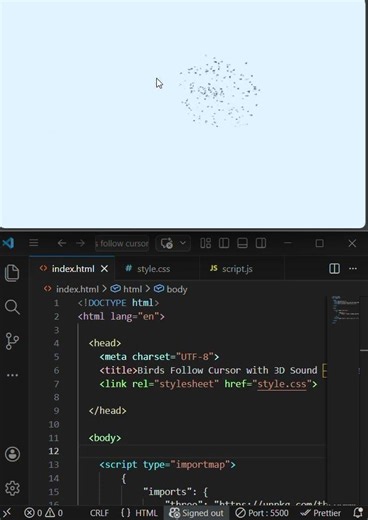Open the Manage gear icon
The width and height of the screenshot is (368, 520).
pyautogui.click(x=13, y=488)
